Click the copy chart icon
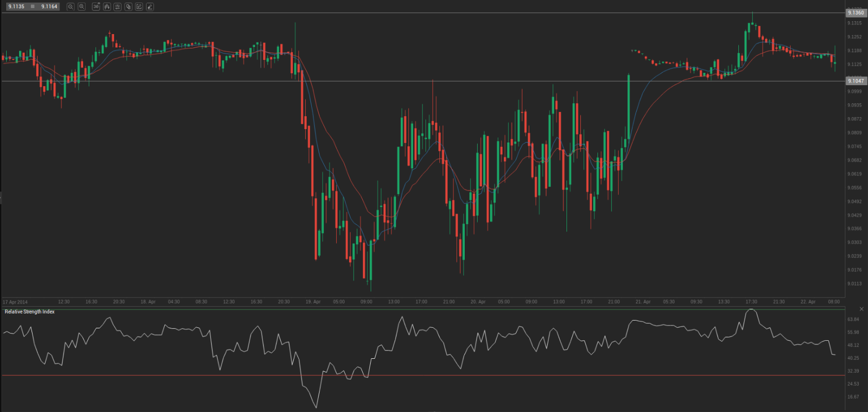Image resolution: width=868 pixels, height=412 pixels. point(129,7)
